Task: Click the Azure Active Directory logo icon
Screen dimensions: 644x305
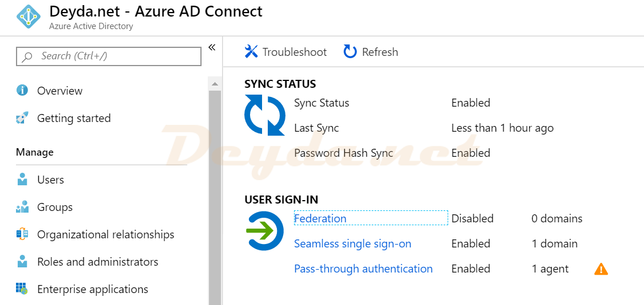Action: 29,17
